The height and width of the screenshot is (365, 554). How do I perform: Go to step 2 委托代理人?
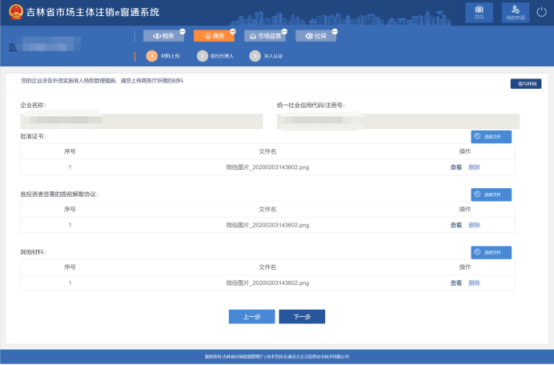215,56
